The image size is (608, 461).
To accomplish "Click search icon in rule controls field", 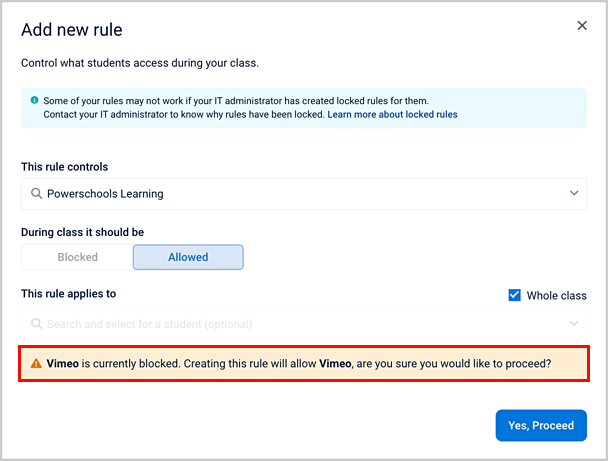I will coord(36,193).
